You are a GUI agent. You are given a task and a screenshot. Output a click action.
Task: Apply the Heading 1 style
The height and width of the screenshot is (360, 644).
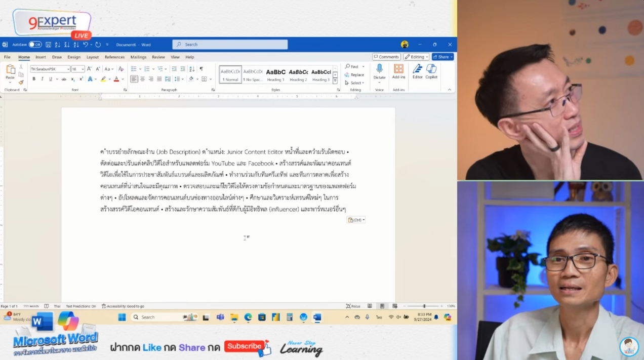tap(275, 74)
